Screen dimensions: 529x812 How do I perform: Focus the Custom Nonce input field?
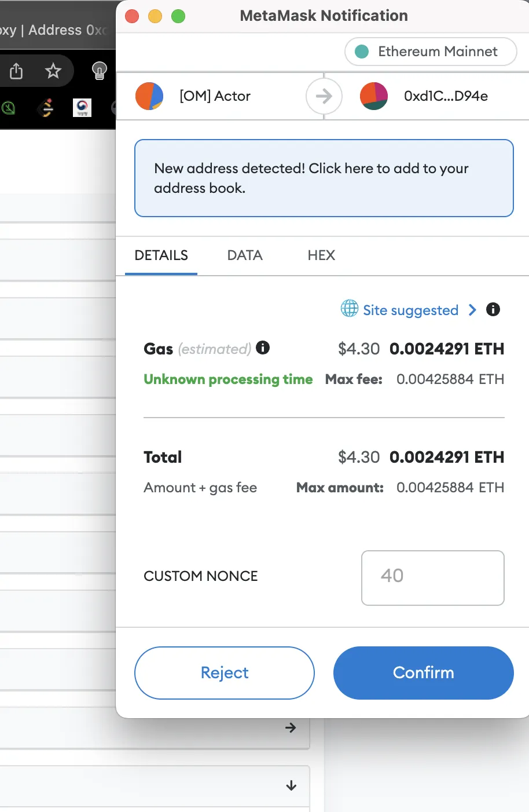click(x=433, y=577)
